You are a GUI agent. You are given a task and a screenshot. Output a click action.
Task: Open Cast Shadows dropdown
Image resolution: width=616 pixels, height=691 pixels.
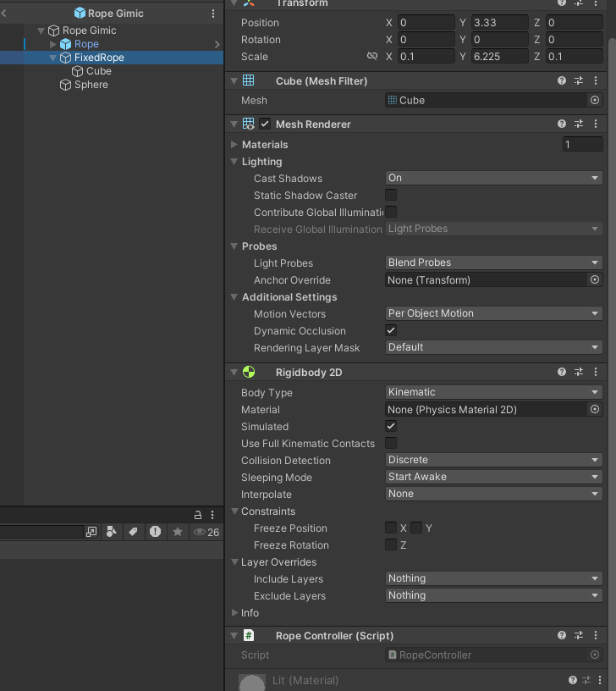tap(493, 178)
